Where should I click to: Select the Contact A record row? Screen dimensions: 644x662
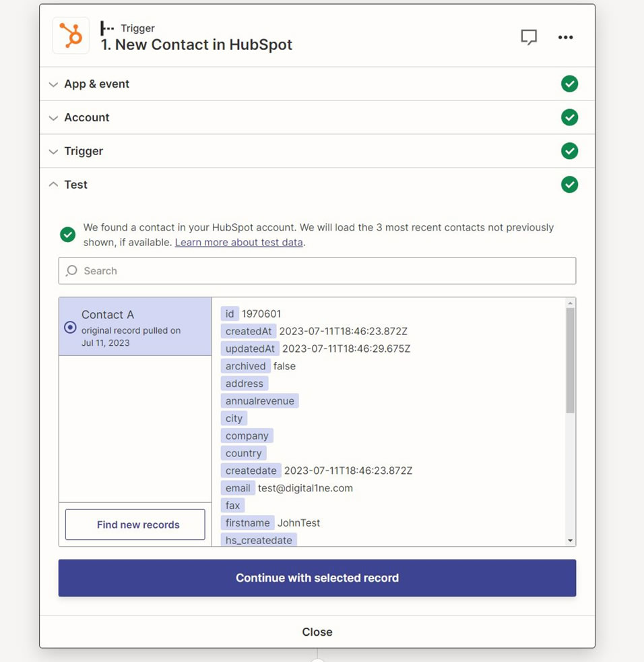point(135,326)
